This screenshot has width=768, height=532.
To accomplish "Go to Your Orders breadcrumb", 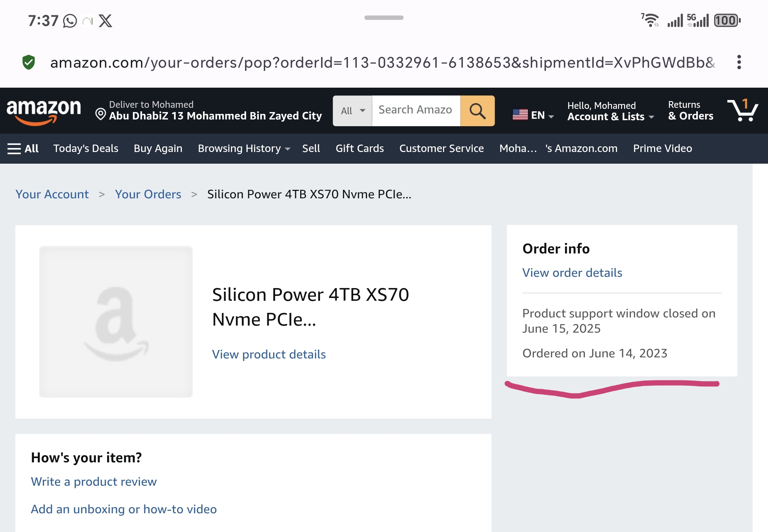I will [x=148, y=194].
